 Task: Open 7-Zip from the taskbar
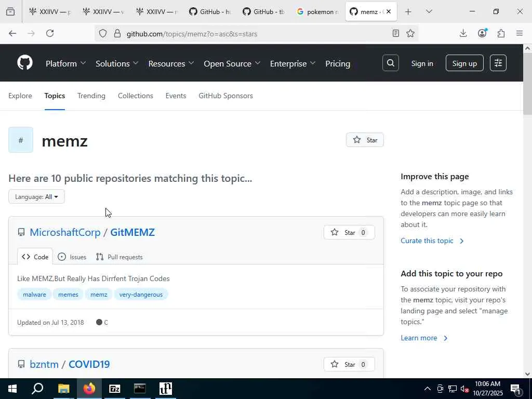(x=115, y=389)
